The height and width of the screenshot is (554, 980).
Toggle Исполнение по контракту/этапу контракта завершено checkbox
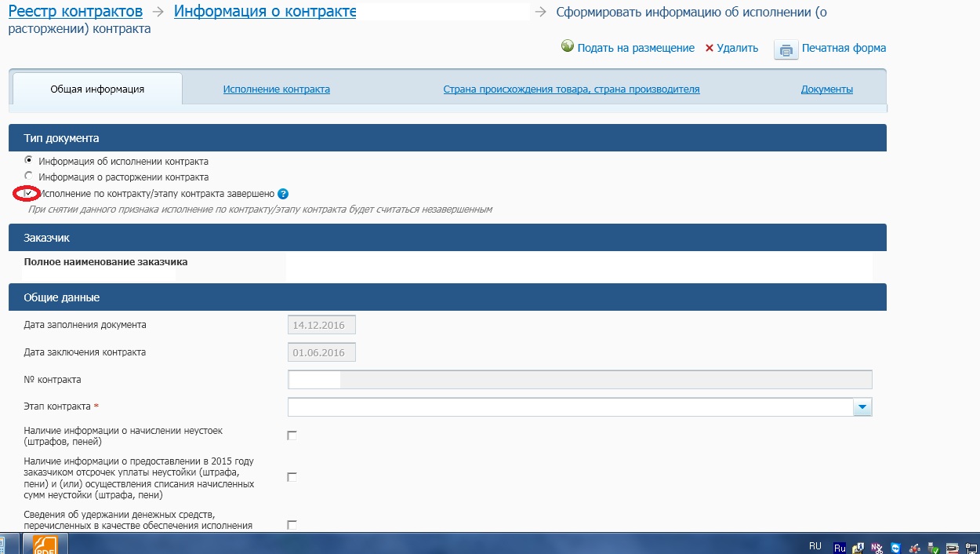click(x=28, y=194)
